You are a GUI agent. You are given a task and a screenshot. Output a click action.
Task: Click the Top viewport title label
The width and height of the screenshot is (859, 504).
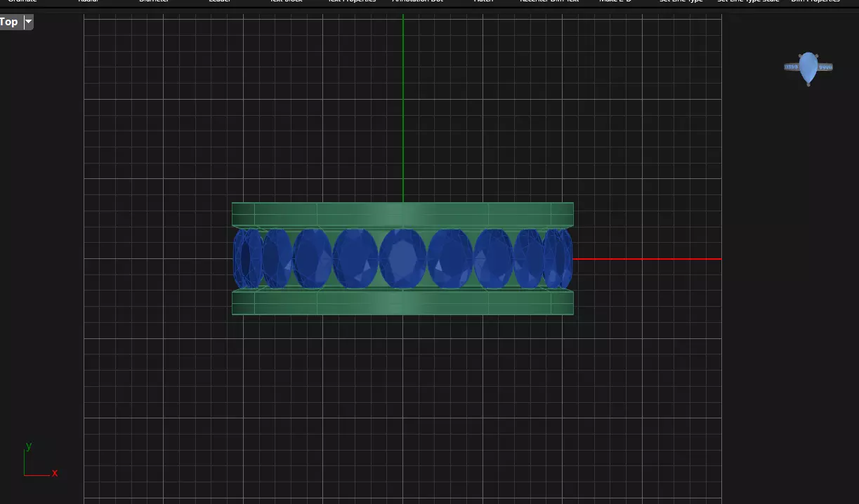(x=9, y=22)
